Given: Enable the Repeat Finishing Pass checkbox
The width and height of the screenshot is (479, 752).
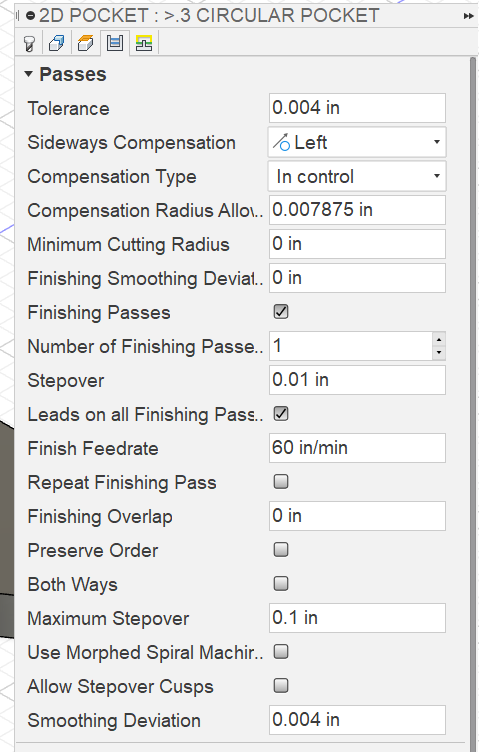Looking at the screenshot, I should click(x=281, y=482).
